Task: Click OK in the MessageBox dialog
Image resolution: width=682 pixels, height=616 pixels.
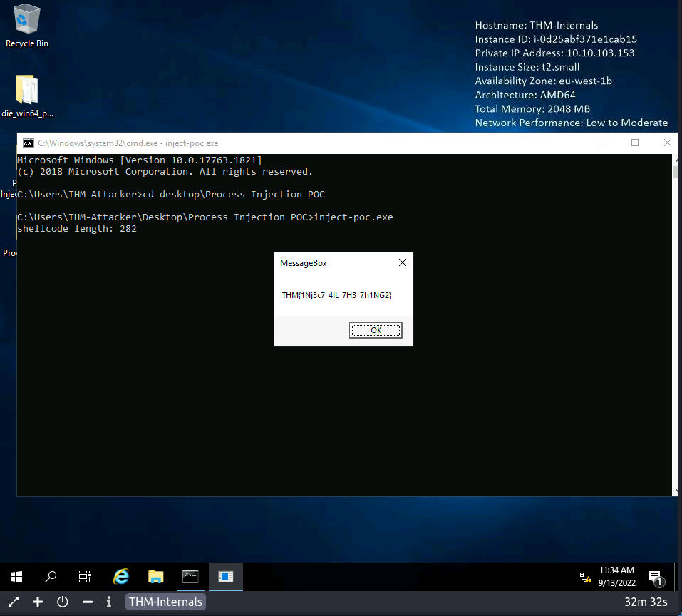Action: pos(376,330)
